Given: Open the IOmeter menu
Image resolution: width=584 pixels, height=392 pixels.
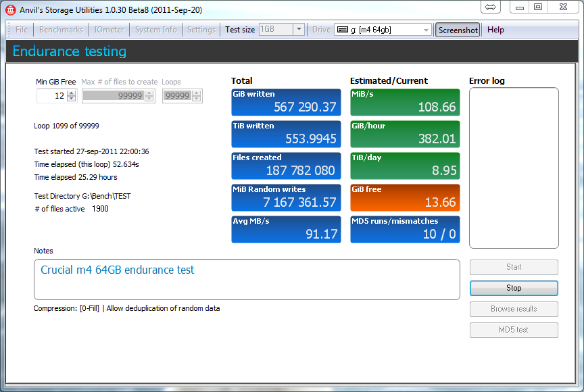Looking at the screenshot, I should pos(109,30).
